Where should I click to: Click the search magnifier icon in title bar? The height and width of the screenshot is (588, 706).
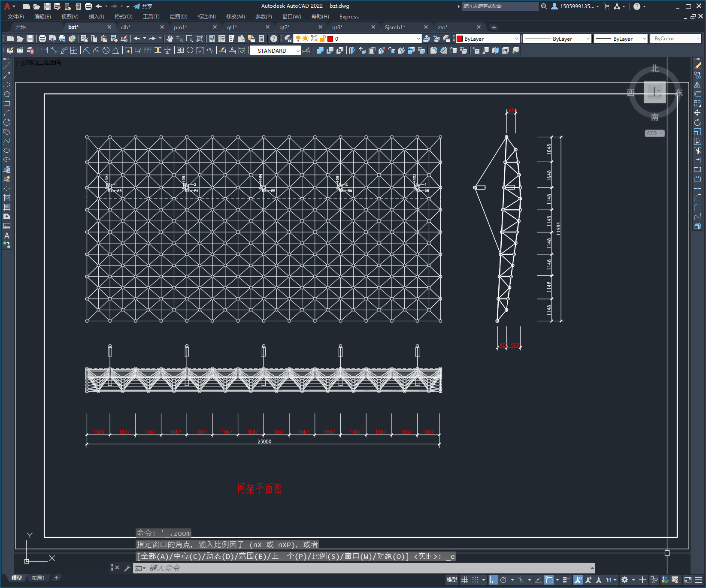(544, 6)
